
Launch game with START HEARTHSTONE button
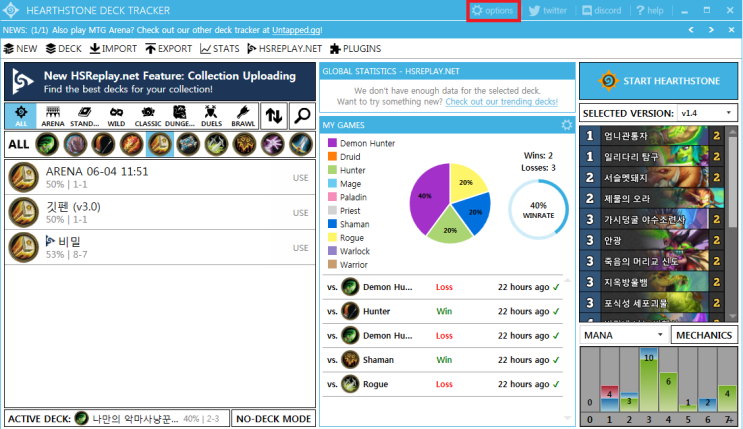pos(658,81)
